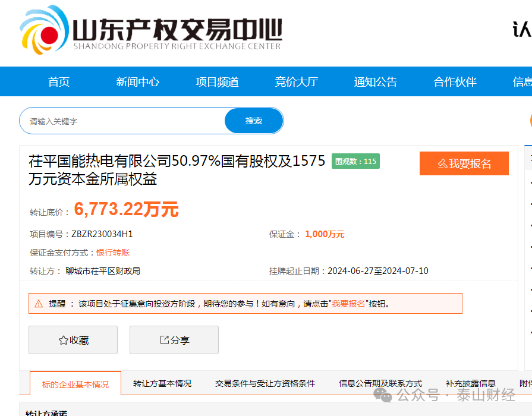
Task: Switch to the 信息公告期及联系方式 tab
Action: pos(380,383)
